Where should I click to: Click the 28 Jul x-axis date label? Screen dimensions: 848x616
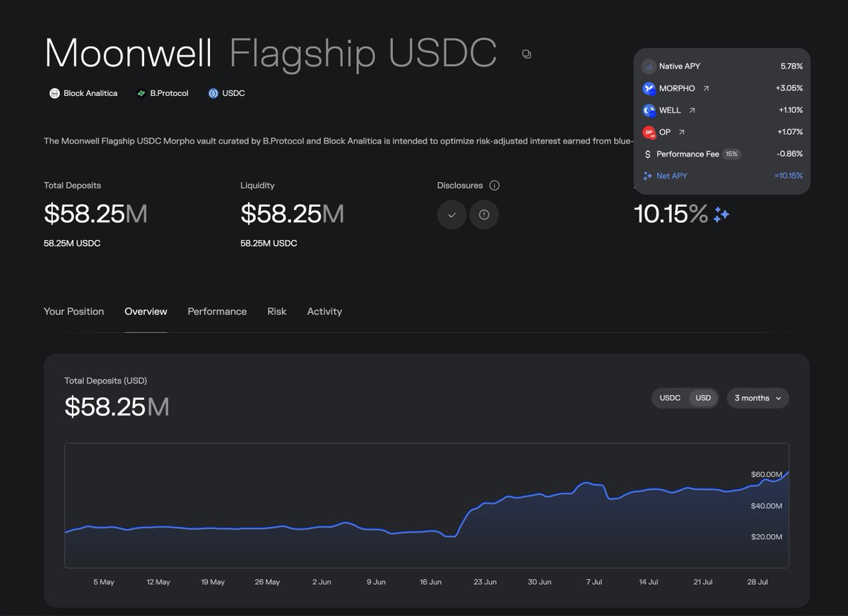pyautogui.click(x=758, y=582)
